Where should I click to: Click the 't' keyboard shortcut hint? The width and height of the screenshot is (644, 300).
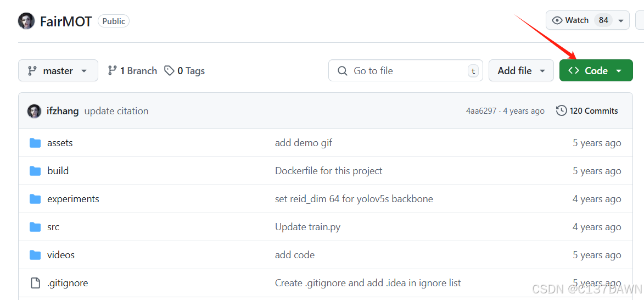tap(473, 71)
